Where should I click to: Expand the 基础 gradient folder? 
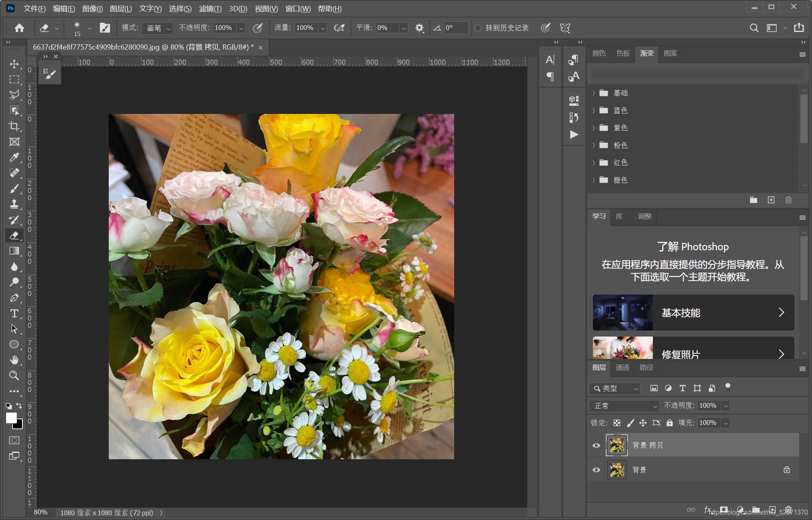click(594, 93)
